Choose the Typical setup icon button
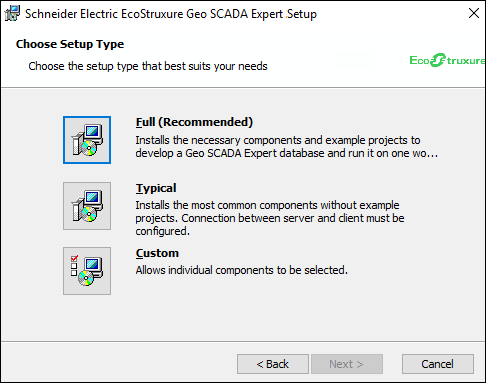Image resolution: width=486 pixels, height=383 pixels. click(x=87, y=206)
